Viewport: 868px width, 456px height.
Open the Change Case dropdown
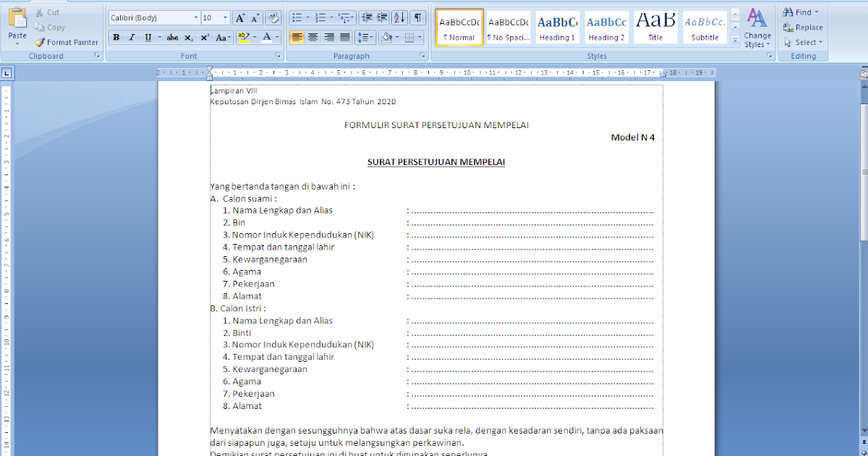pyautogui.click(x=224, y=37)
